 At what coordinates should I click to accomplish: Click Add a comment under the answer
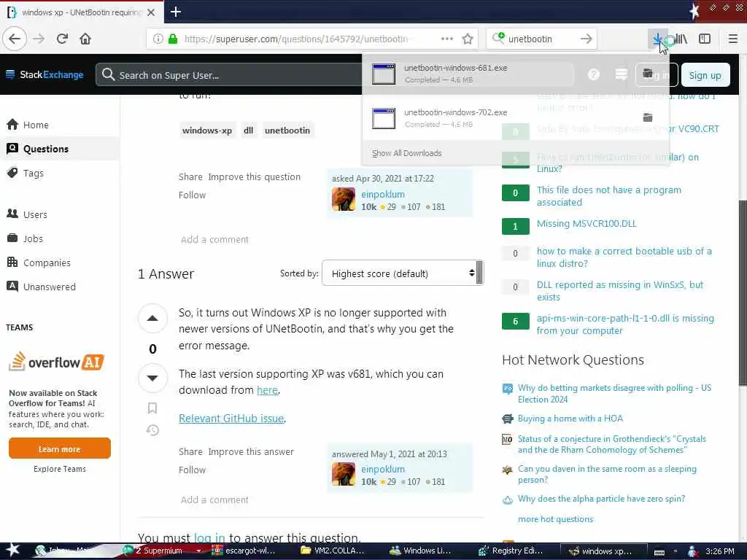point(214,499)
